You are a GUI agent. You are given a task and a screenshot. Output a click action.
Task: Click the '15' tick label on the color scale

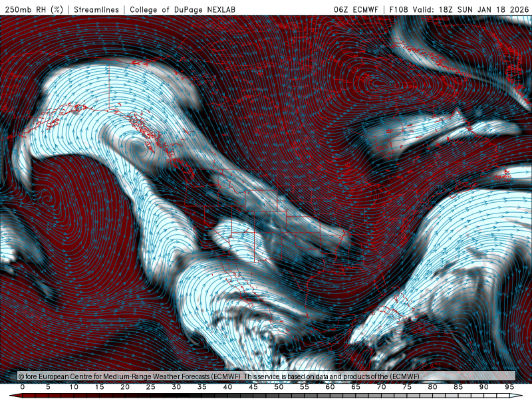point(99,387)
